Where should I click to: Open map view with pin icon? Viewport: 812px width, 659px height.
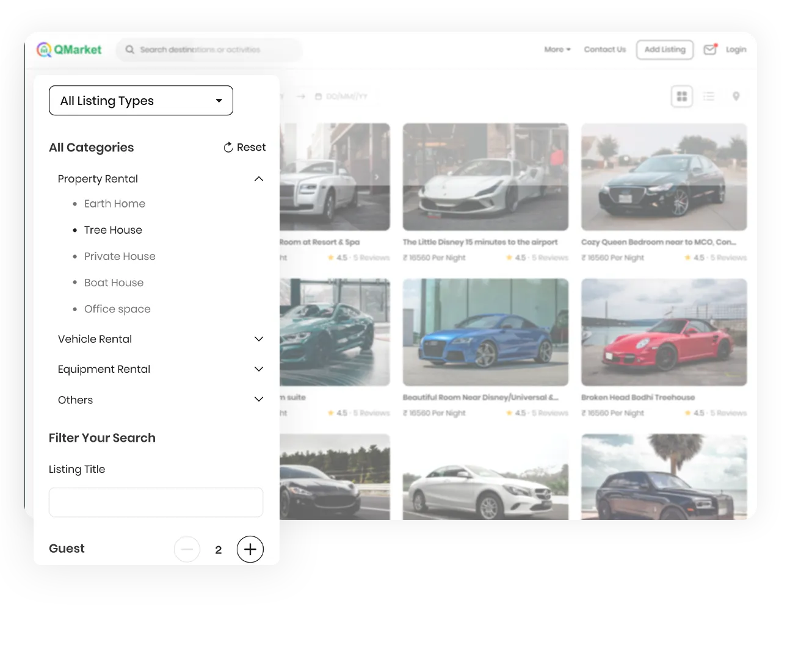[736, 96]
